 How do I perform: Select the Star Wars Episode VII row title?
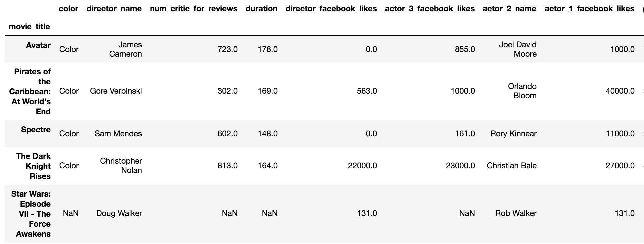(x=31, y=214)
